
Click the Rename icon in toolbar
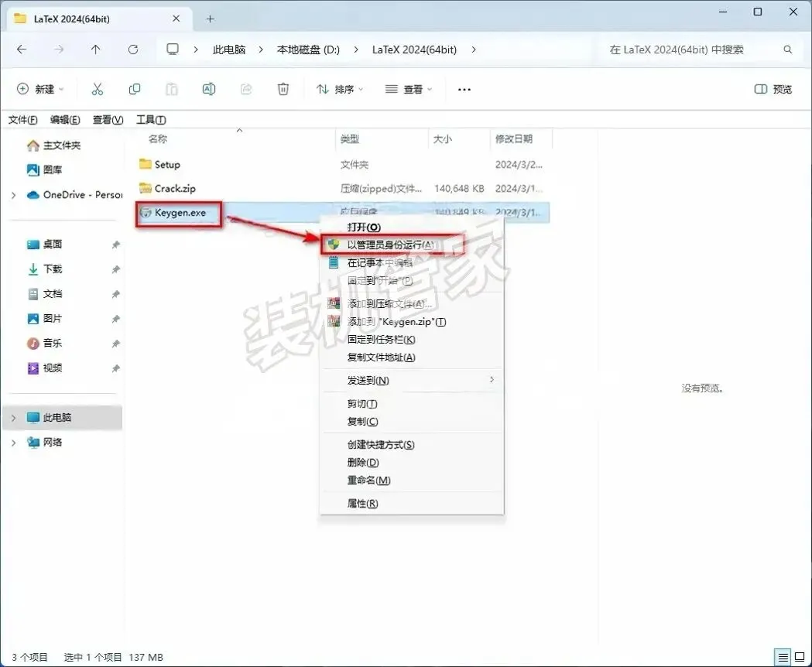click(209, 89)
